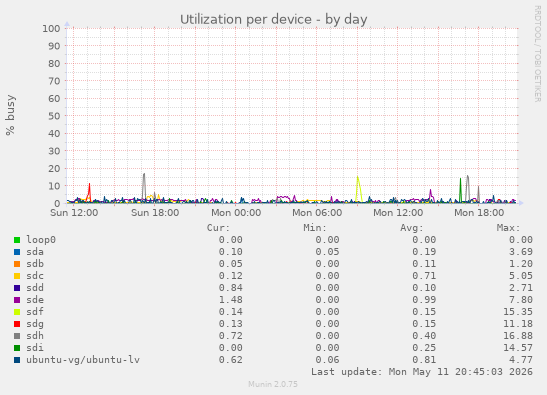Click the Avg: column header
Image resolution: width=547 pixels, height=395 pixels.
(412, 228)
